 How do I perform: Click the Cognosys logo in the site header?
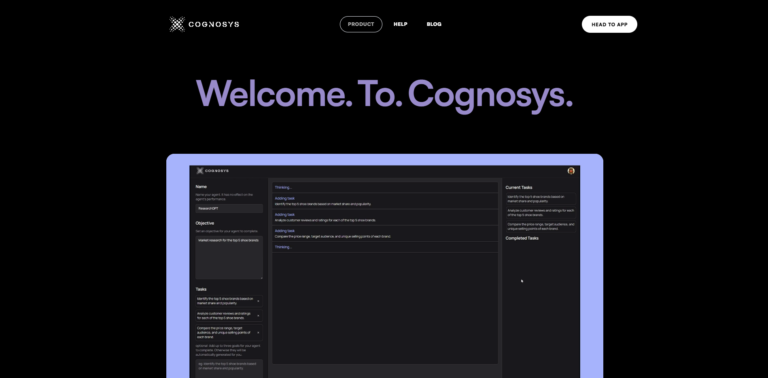tap(204, 24)
